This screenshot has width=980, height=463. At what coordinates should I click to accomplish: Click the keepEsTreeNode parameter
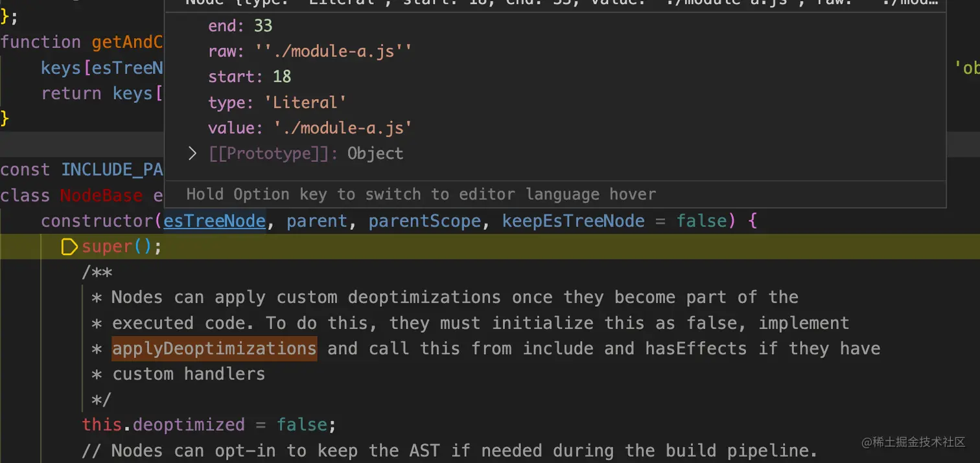coord(574,221)
